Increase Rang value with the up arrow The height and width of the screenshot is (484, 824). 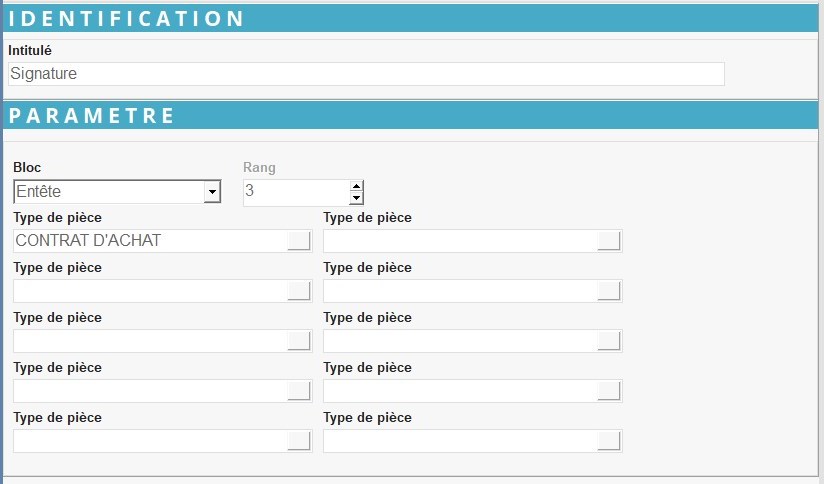coord(356,186)
